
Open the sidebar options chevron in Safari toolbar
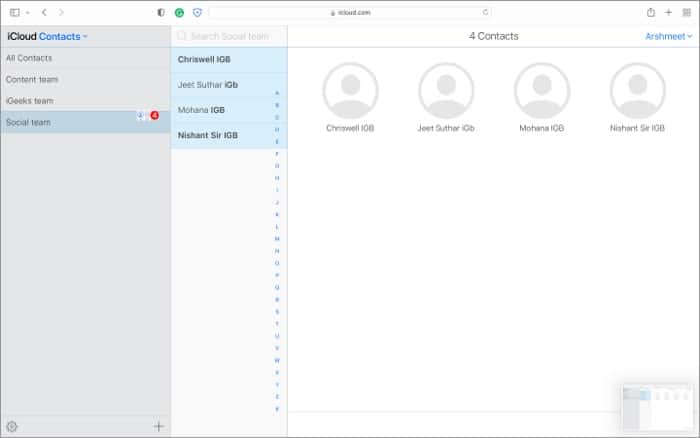click(x=28, y=13)
